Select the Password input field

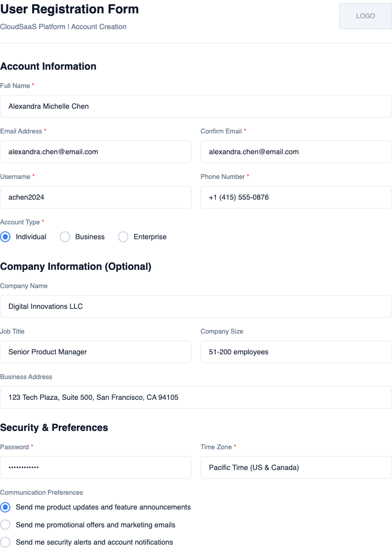(96, 467)
